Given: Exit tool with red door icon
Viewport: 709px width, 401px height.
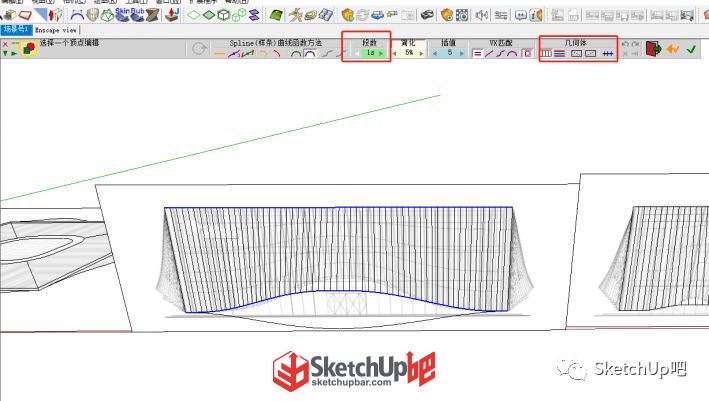Looking at the screenshot, I should 653,48.
